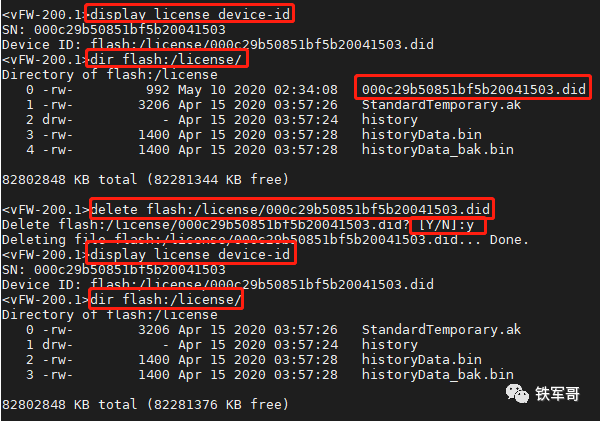The width and height of the screenshot is (600, 421).
Task: Click the first SN serial number line
Action: 114,30
